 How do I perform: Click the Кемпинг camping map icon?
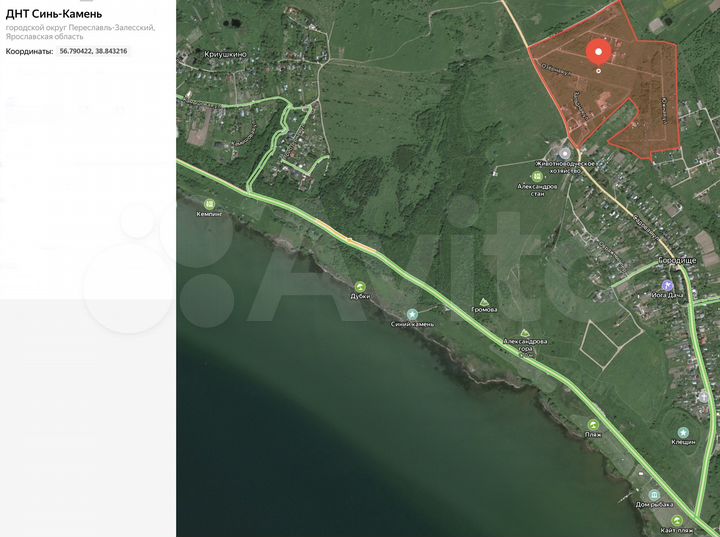coord(210,204)
